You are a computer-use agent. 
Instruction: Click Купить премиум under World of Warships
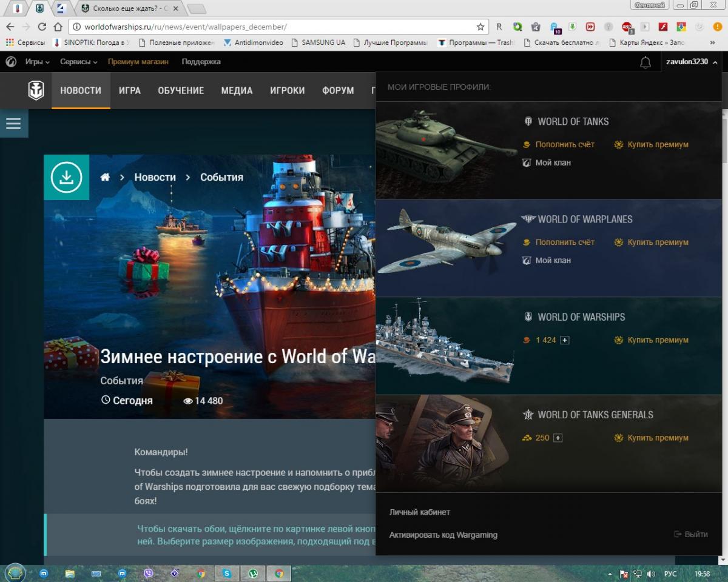click(658, 340)
